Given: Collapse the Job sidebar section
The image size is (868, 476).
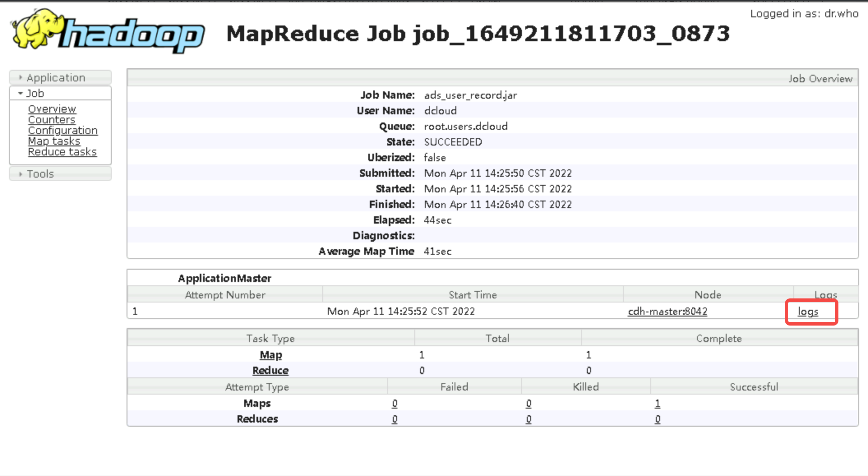Looking at the screenshot, I should click(x=60, y=93).
